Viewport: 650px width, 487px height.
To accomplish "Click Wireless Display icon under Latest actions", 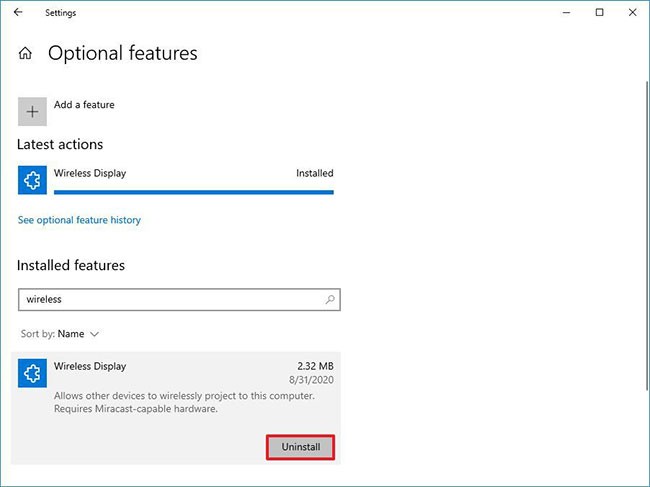I will [32, 180].
